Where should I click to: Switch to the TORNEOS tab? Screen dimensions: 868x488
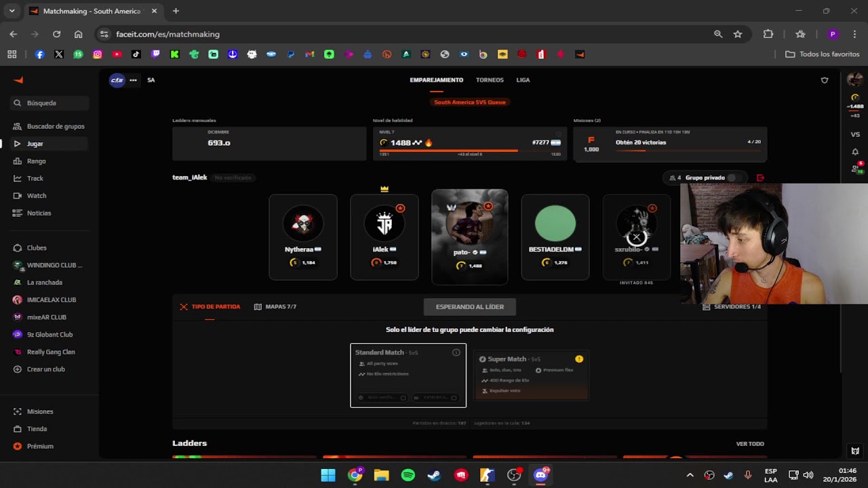tap(490, 80)
